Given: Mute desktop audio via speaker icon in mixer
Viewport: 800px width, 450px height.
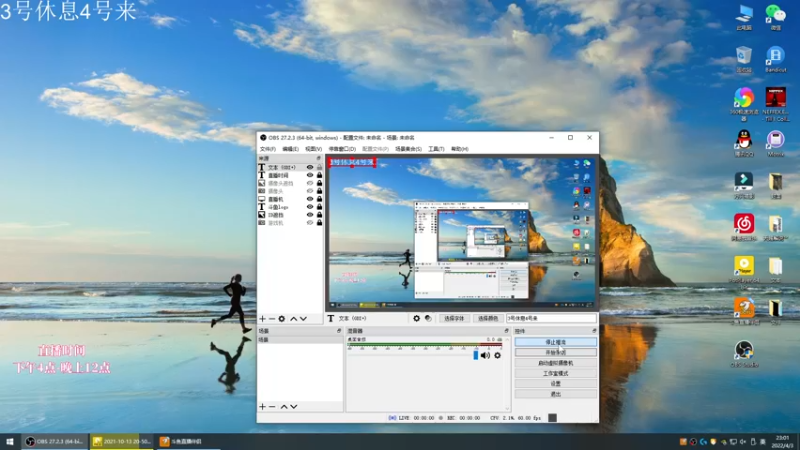Looking at the screenshot, I should coord(485,355).
